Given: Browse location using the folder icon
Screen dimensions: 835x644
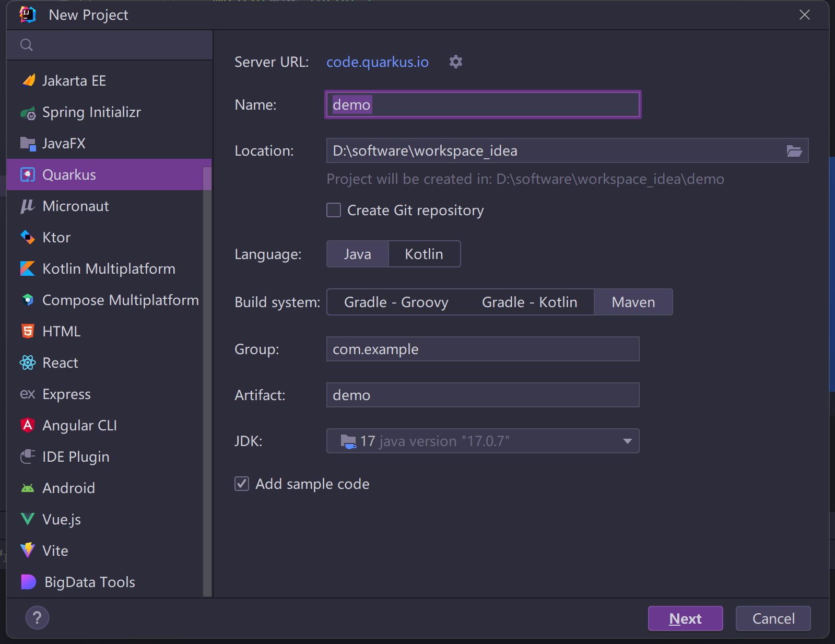Looking at the screenshot, I should [x=794, y=151].
